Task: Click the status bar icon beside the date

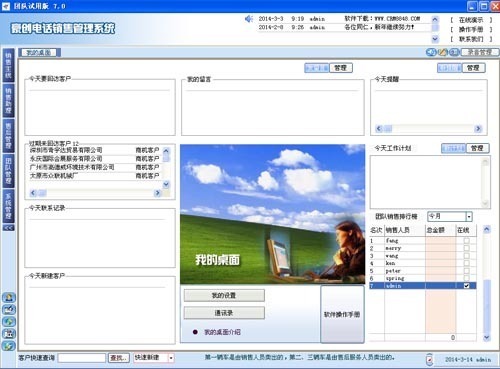Action: (x=430, y=359)
